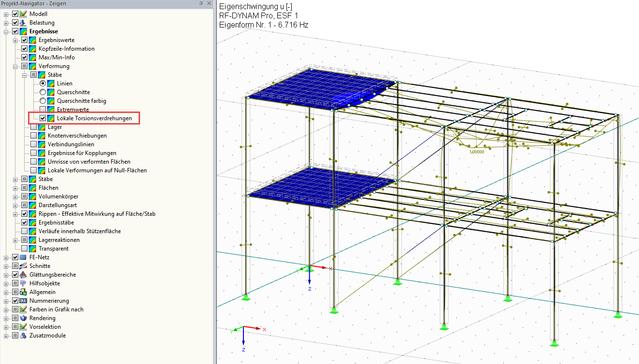Expand the Ergebniswerte tree node

(x=16, y=40)
